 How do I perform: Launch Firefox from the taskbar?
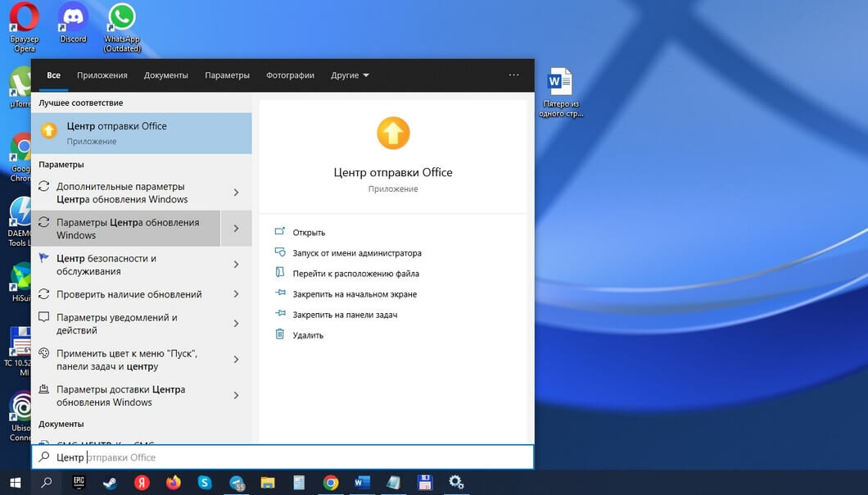tap(174, 482)
